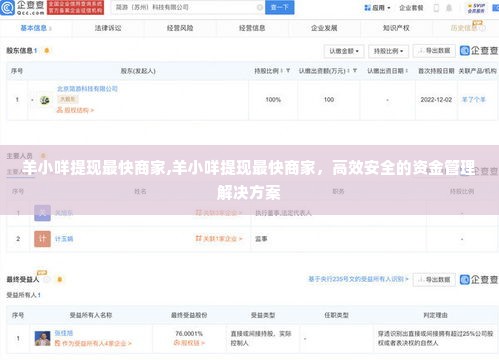Click the blue 查一下 search button
The width and height of the screenshot is (499, 360).
point(279,7)
